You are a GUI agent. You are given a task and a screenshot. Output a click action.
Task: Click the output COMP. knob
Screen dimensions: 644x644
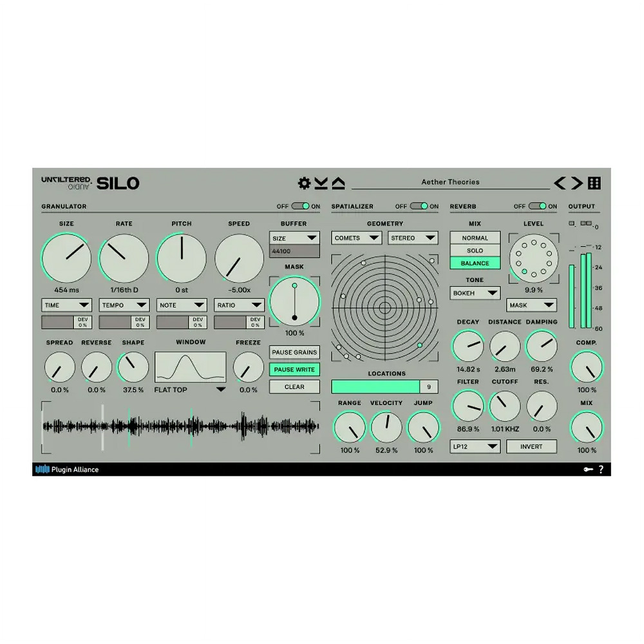click(x=587, y=367)
